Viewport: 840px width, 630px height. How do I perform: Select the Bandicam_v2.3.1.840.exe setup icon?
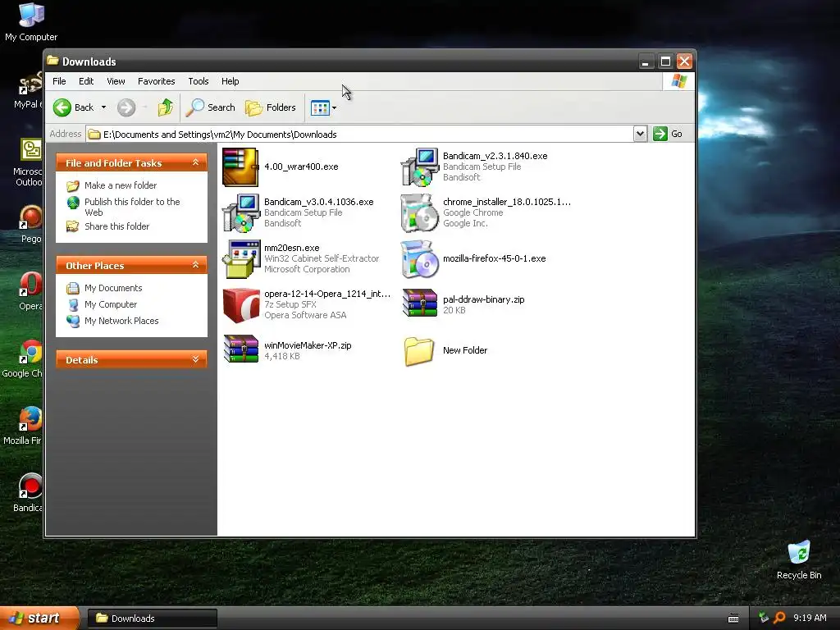420,167
